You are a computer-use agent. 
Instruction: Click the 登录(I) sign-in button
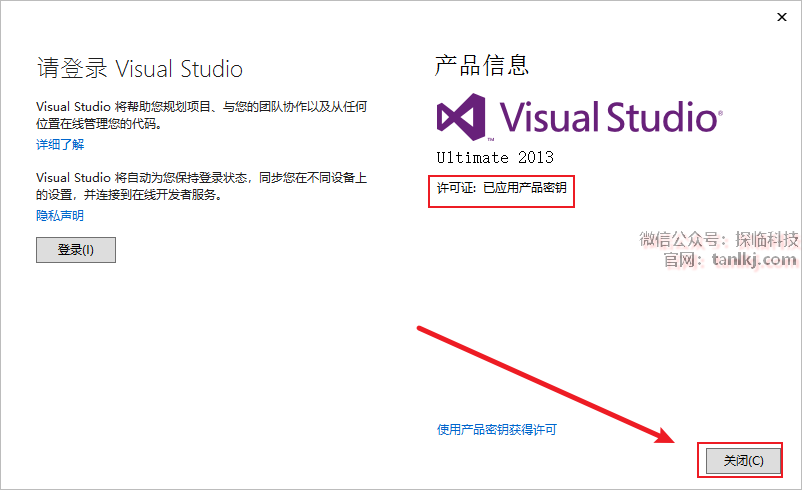pyautogui.click(x=76, y=250)
